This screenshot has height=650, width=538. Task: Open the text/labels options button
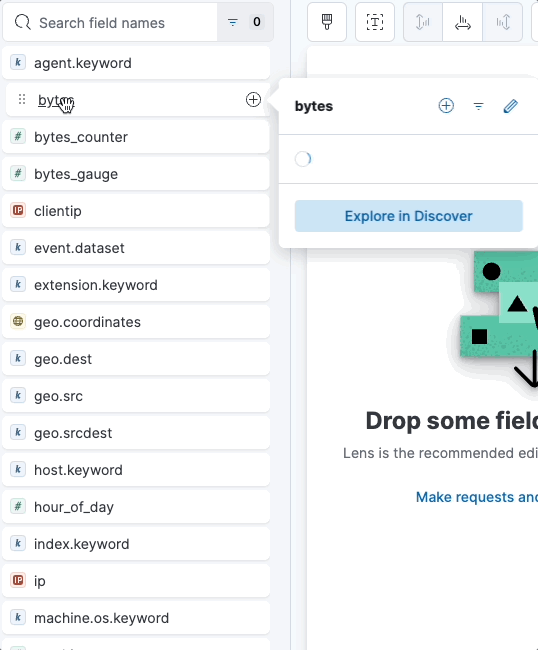pyautogui.click(x=375, y=22)
